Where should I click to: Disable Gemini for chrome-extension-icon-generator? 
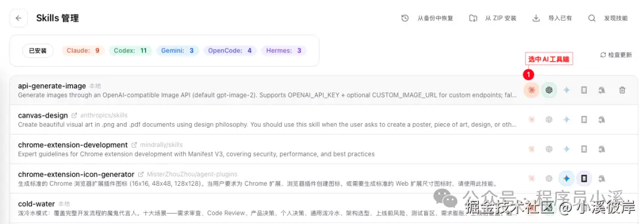pyautogui.click(x=566, y=178)
